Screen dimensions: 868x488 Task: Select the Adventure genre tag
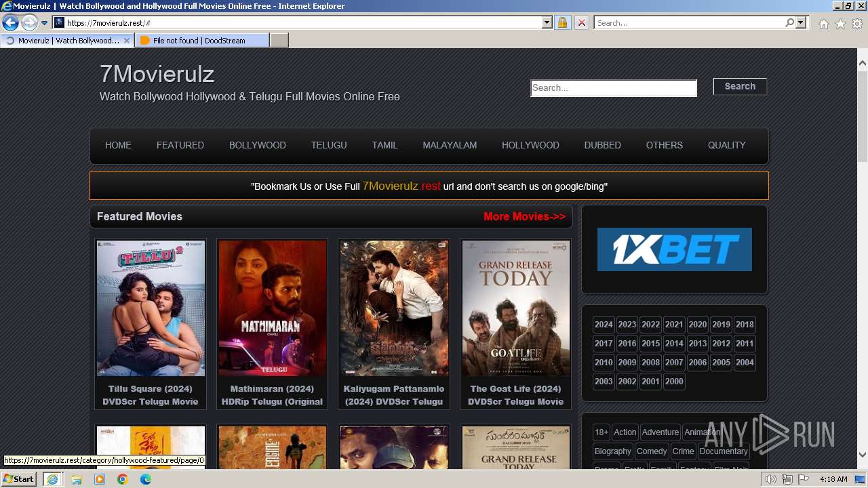pos(660,432)
